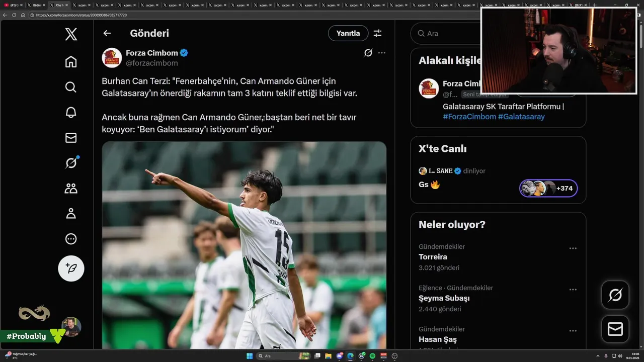Open Spotify from the taskbar

(x=372, y=356)
